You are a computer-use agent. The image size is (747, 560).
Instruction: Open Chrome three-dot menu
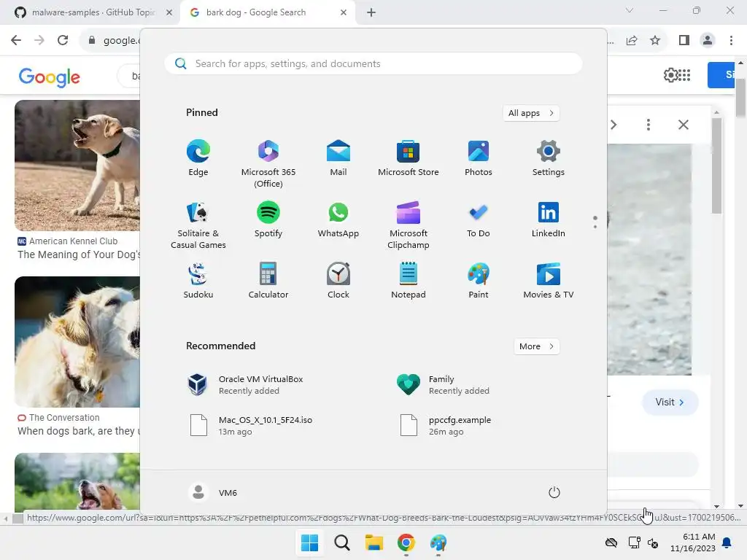pos(731,40)
